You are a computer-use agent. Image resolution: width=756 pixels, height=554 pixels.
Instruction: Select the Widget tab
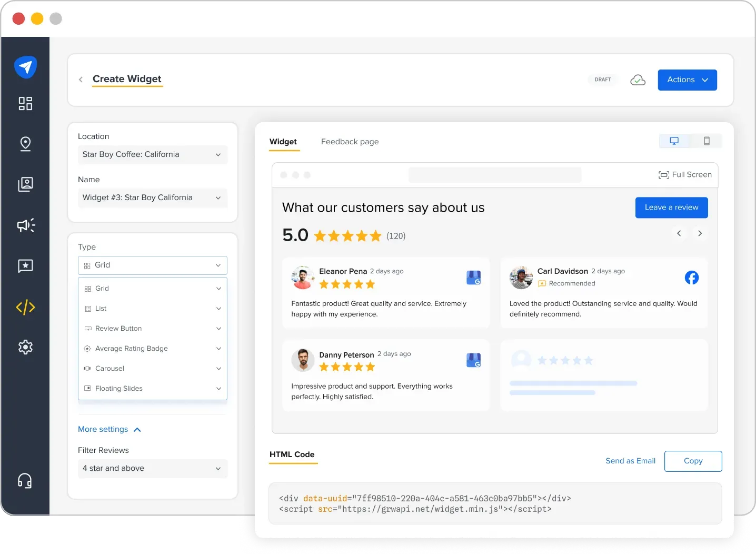click(x=284, y=142)
